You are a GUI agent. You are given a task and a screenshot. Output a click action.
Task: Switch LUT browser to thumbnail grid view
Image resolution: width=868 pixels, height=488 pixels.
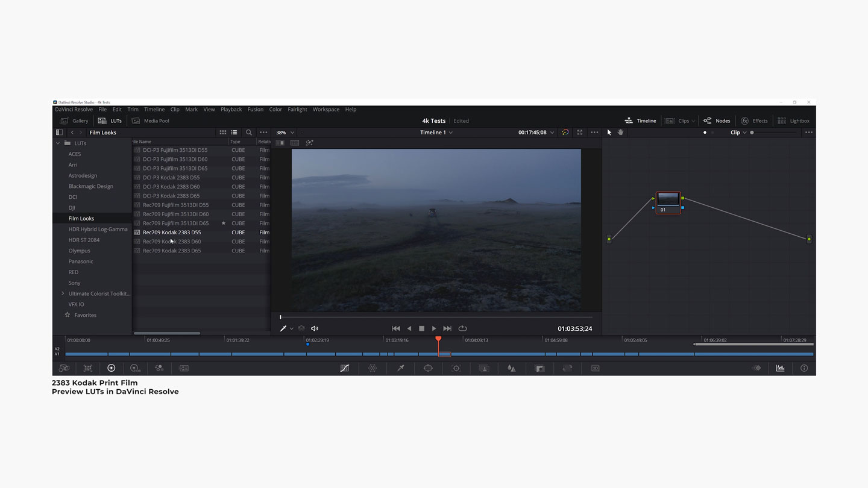click(x=222, y=133)
